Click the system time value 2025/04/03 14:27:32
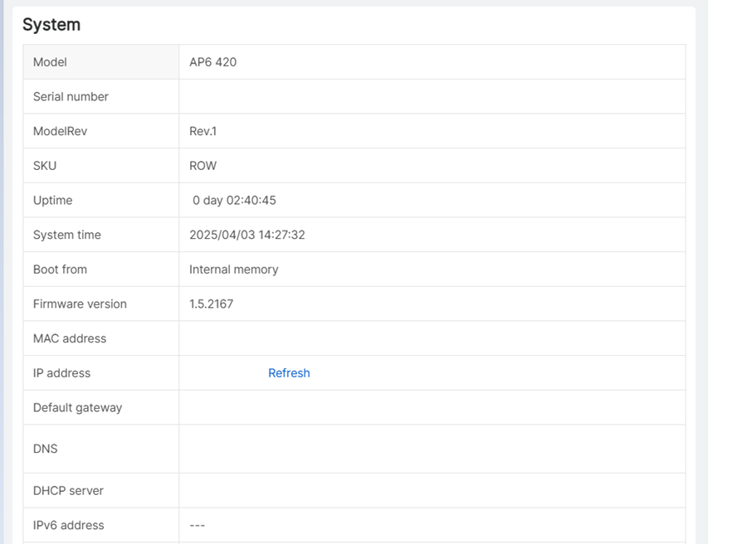Screen dimensions: 756x544 coord(246,236)
